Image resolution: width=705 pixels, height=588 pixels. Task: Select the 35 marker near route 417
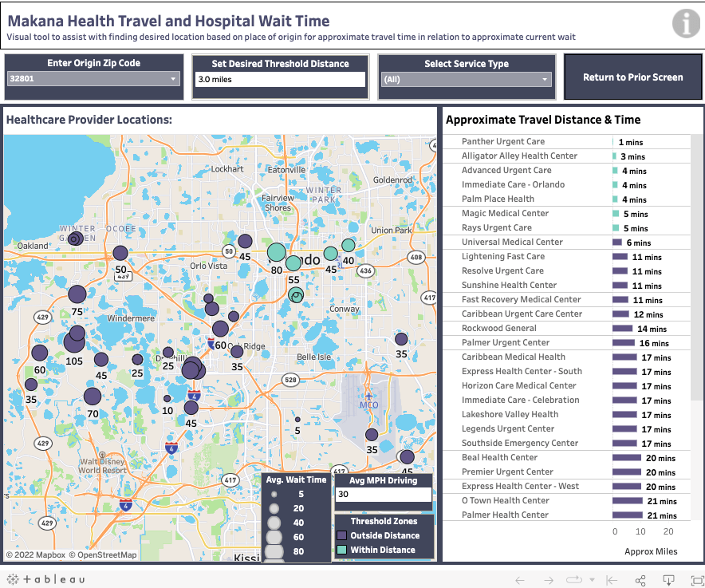(400, 339)
